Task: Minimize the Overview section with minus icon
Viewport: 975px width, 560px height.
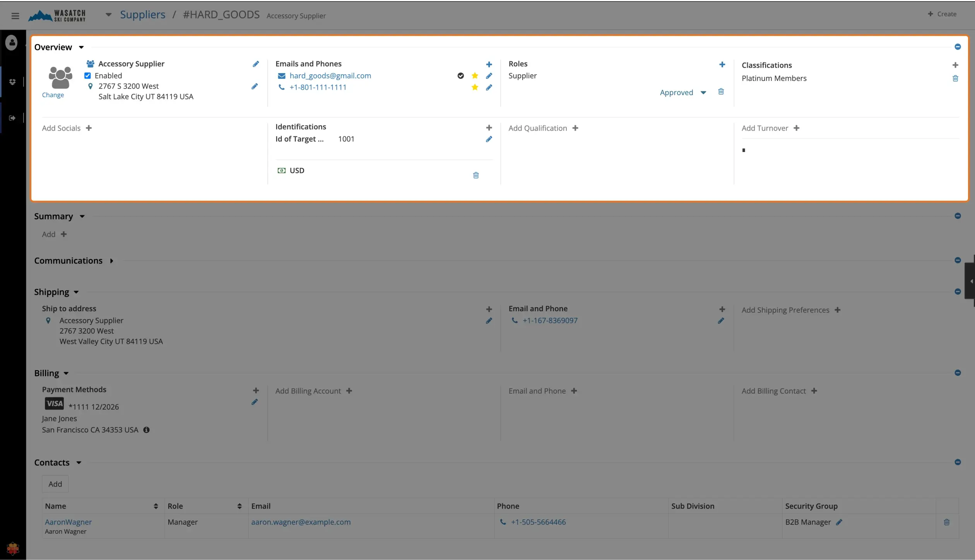Action: (x=958, y=47)
